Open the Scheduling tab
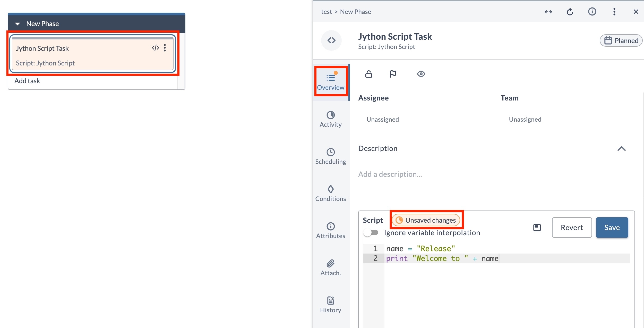The height and width of the screenshot is (328, 644). pos(331,156)
